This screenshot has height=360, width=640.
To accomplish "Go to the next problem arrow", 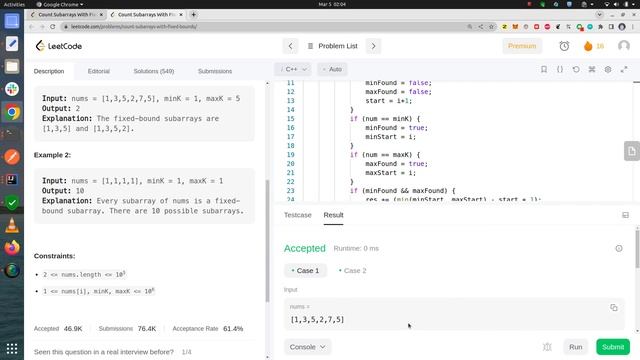I will [373, 46].
